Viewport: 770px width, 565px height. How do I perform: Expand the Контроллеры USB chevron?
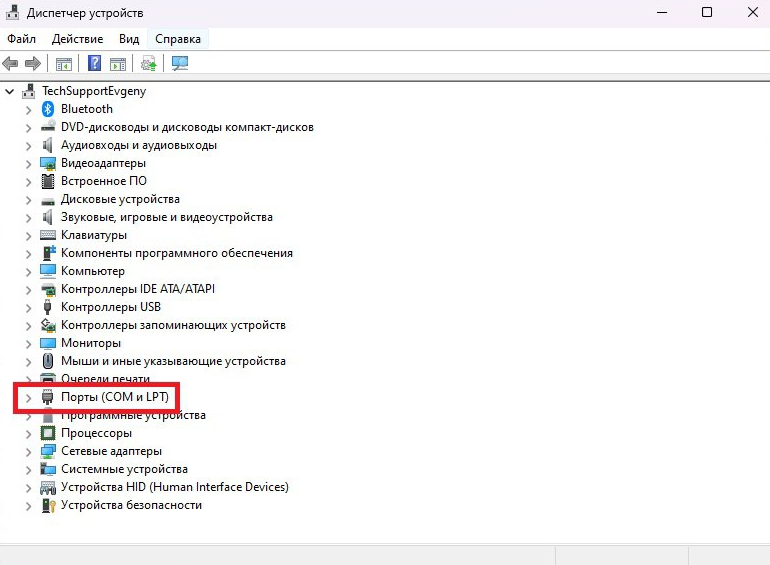(x=28, y=308)
